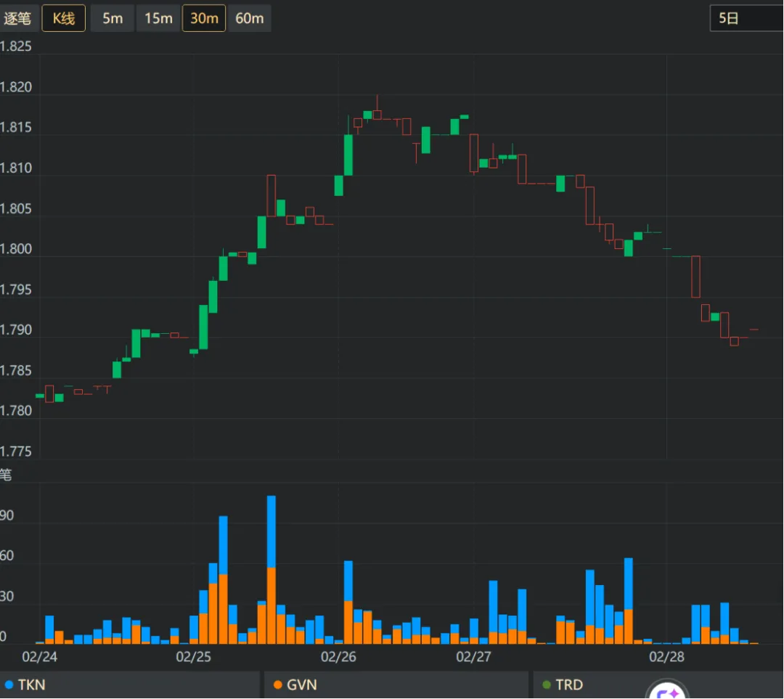Click the 02/25 date axis label
This screenshot has height=699, width=784.
pyautogui.click(x=194, y=656)
